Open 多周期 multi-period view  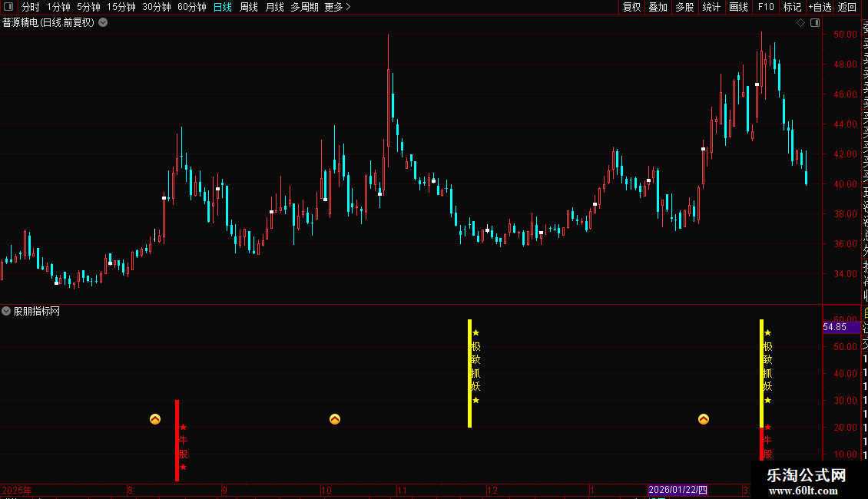pyautogui.click(x=304, y=7)
